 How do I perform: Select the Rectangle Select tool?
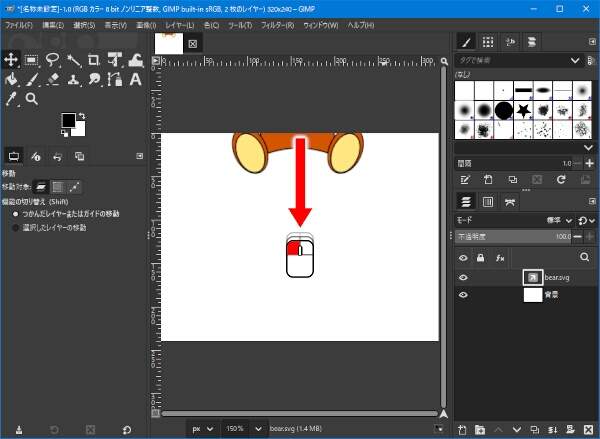coord(32,60)
